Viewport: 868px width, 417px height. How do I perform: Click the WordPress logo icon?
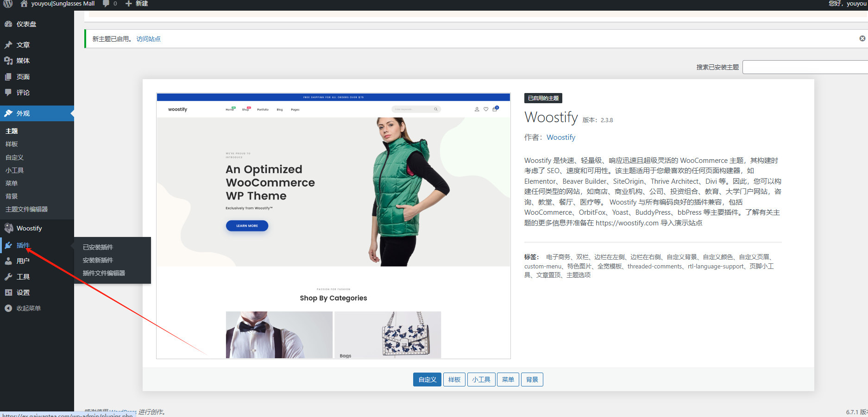point(8,4)
